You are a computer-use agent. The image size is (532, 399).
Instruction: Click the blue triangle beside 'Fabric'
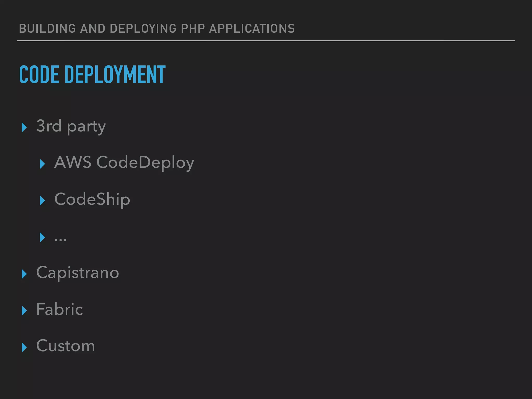coord(24,311)
